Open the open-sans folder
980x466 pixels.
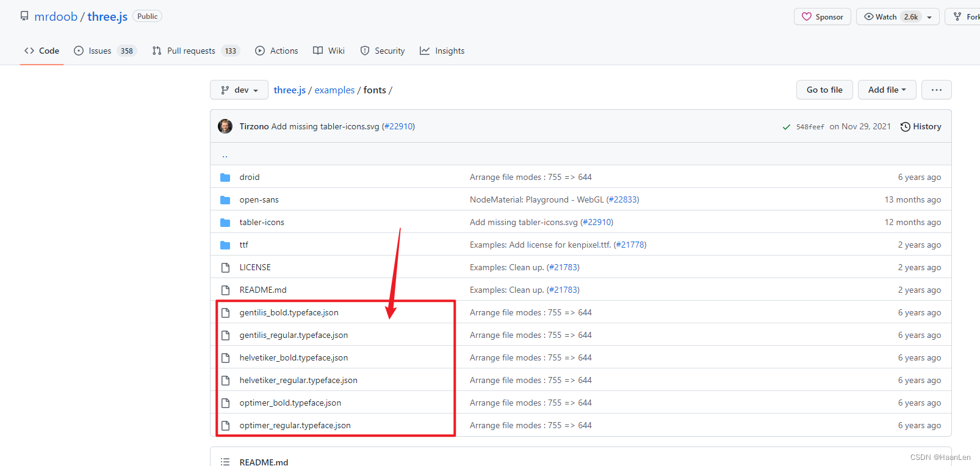(259, 199)
